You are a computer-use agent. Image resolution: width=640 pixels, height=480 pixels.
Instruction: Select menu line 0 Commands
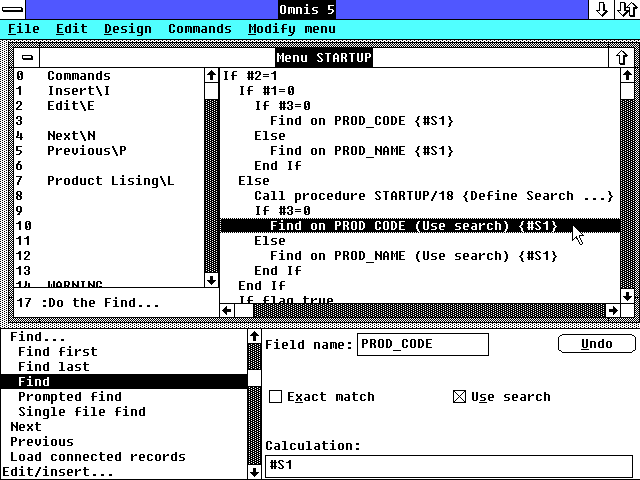[109, 76]
